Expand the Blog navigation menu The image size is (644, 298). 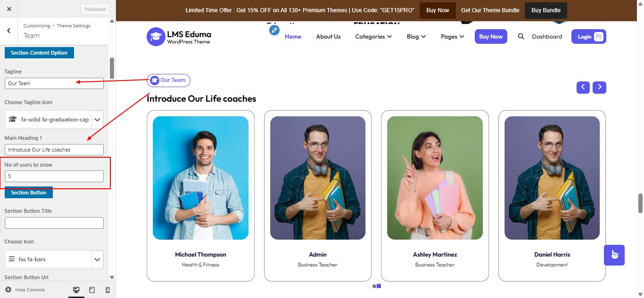pos(416,37)
